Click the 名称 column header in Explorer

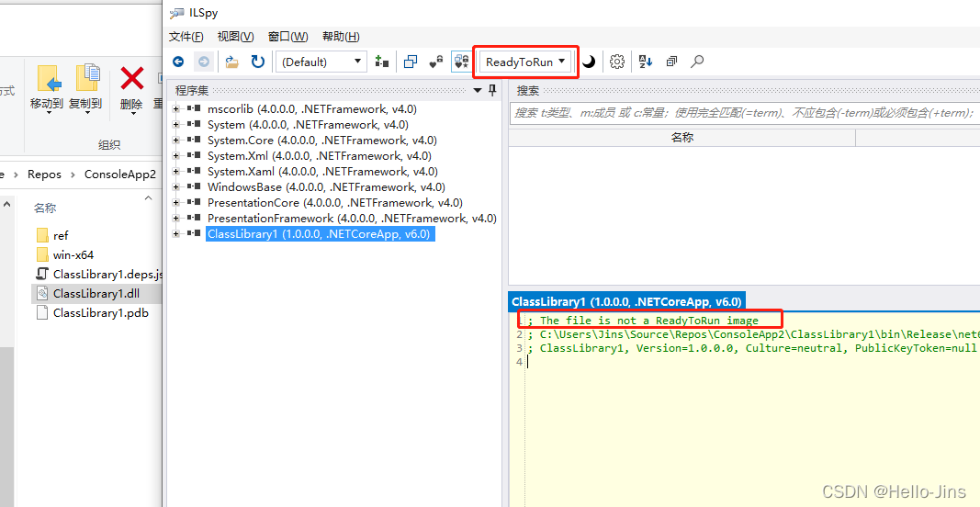[x=45, y=208]
